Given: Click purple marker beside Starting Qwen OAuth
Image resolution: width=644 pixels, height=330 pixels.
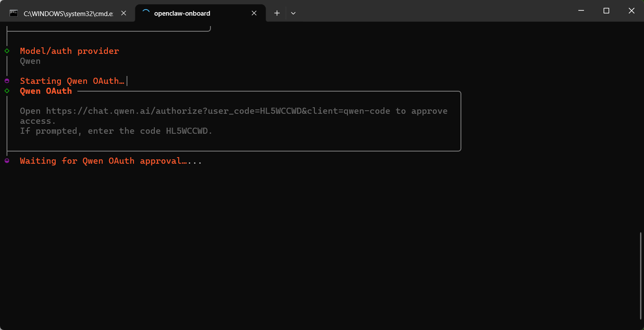Looking at the screenshot, I should tap(7, 81).
